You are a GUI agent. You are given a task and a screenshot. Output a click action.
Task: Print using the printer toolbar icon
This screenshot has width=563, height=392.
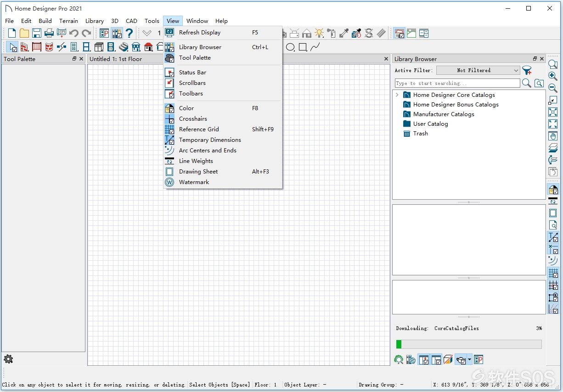pos(49,33)
